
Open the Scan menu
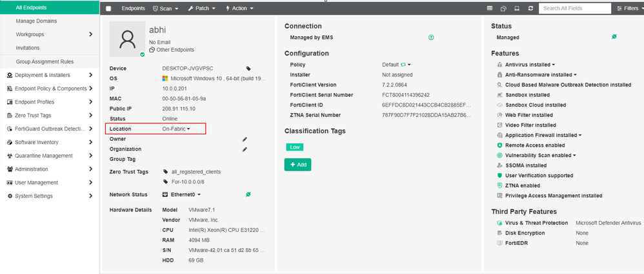tap(166, 8)
